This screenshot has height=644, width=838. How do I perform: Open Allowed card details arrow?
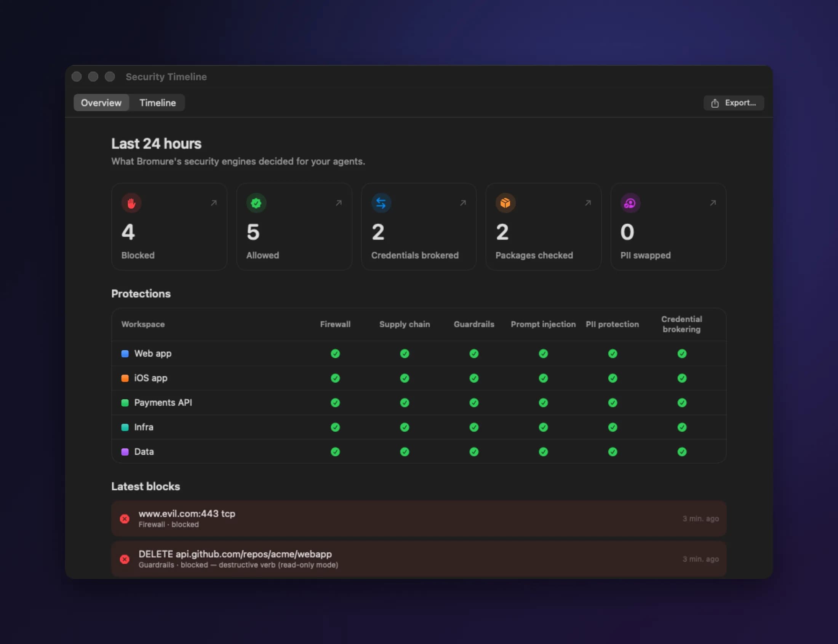(x=339, y=203)
